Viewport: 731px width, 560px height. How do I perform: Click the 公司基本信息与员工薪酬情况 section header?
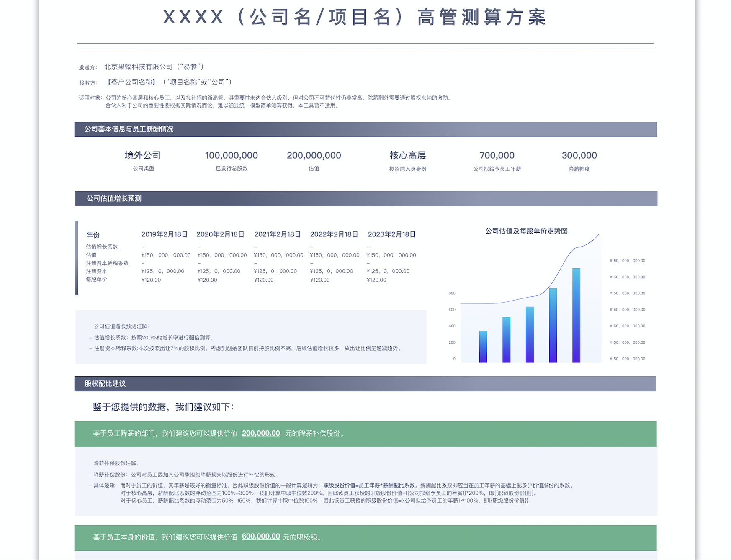[365, 129]
